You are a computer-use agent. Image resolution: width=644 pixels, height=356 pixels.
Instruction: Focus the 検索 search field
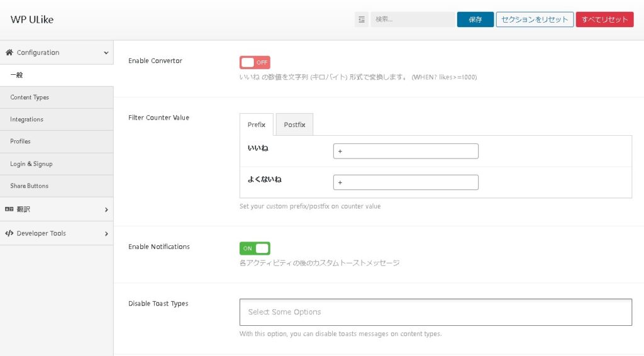412,19
